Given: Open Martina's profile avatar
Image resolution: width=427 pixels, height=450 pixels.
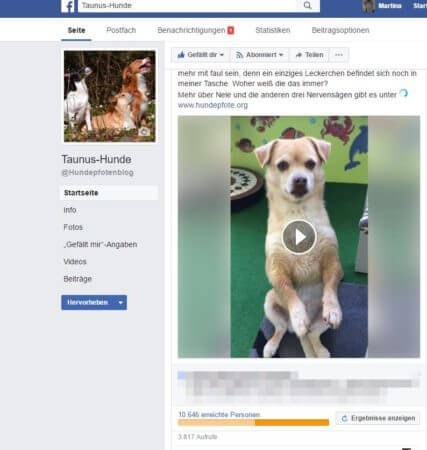Looking at the screenshot, I should tap(368, 6).
